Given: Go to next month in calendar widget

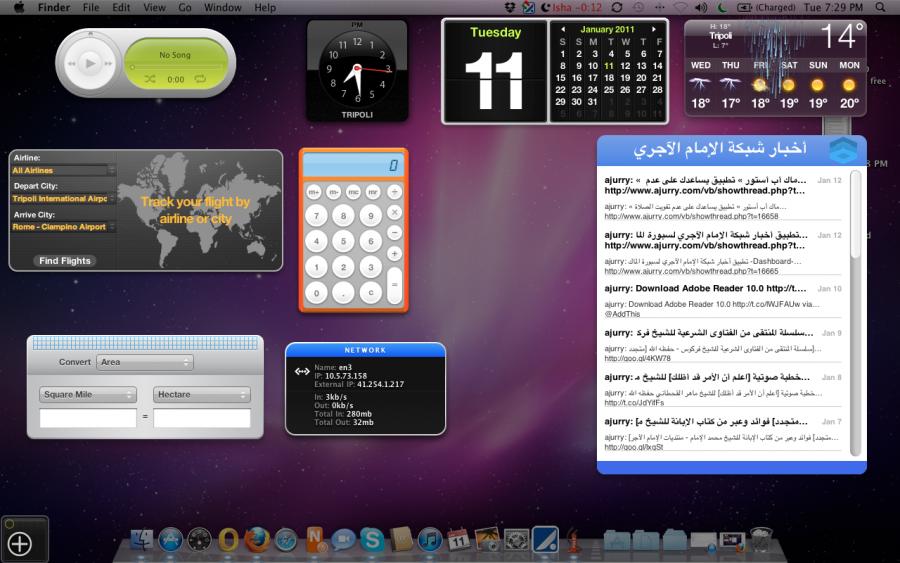Looking at the screenshot, I should pyautogui.click(x=655, y=29).
